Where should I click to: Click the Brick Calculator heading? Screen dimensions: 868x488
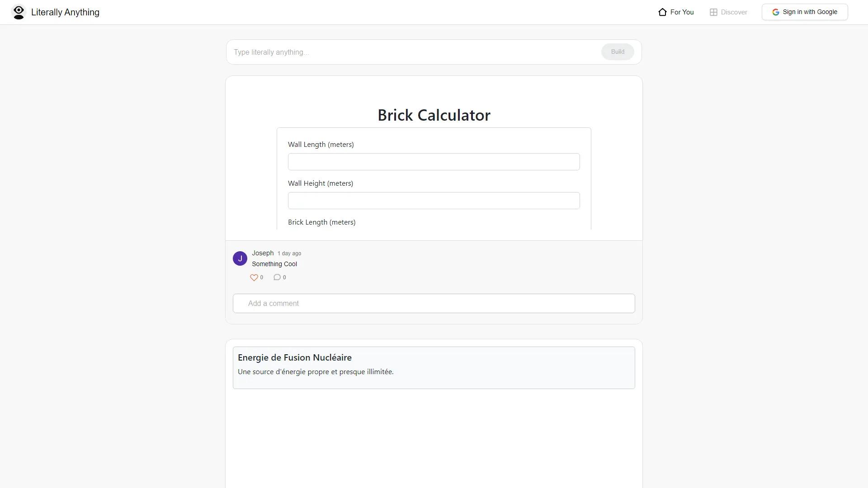coord(434,115)
